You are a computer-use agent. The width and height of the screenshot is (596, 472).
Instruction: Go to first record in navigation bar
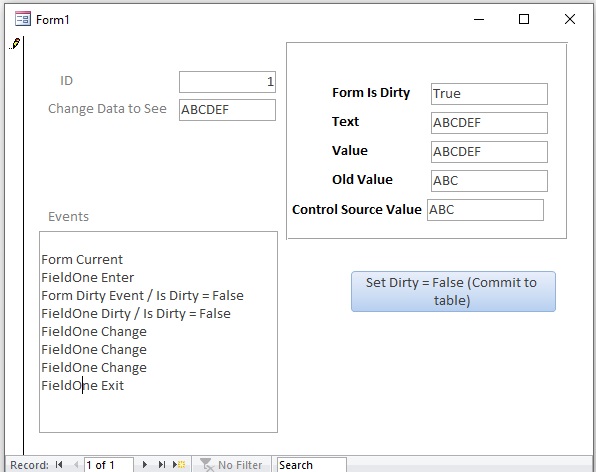[59, 464]
